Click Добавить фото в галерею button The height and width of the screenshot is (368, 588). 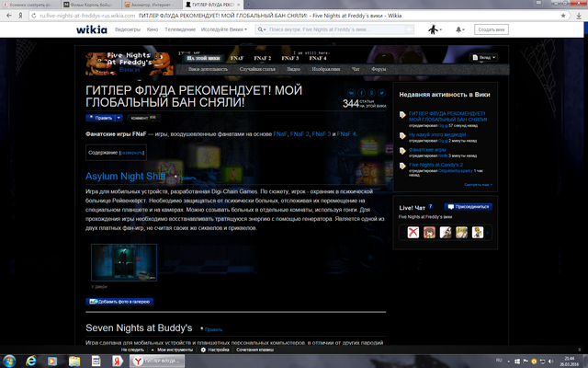119,302
